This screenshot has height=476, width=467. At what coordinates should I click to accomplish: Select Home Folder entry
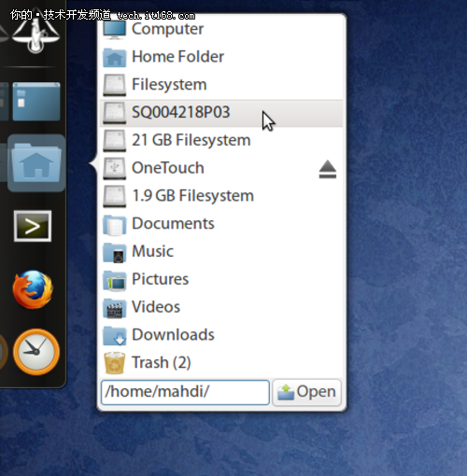(x=221, y=57)
